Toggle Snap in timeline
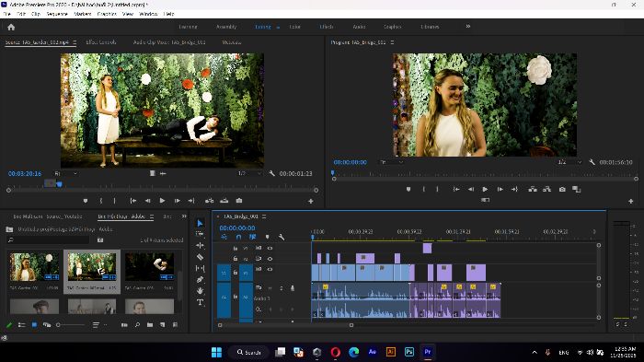 coord(238,237)
